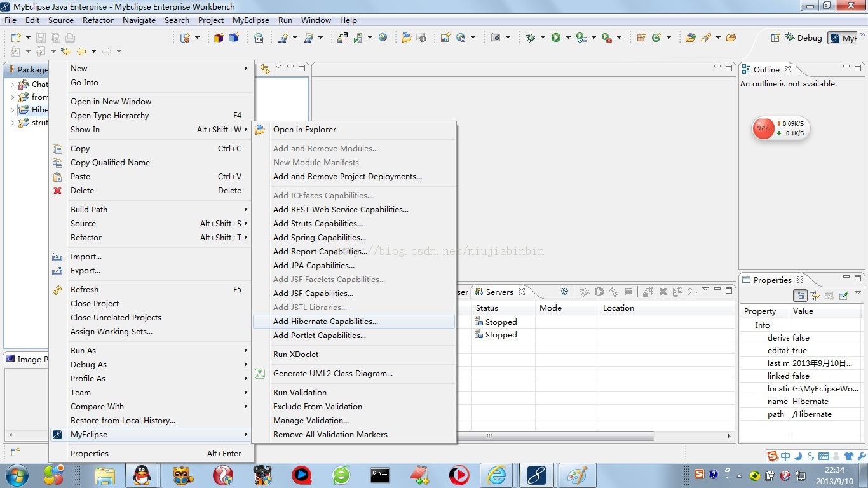Viewport: 868px width, 488px height.
Task: Expand the Hibernate project in Package Explorer
Action: (11, 109)
